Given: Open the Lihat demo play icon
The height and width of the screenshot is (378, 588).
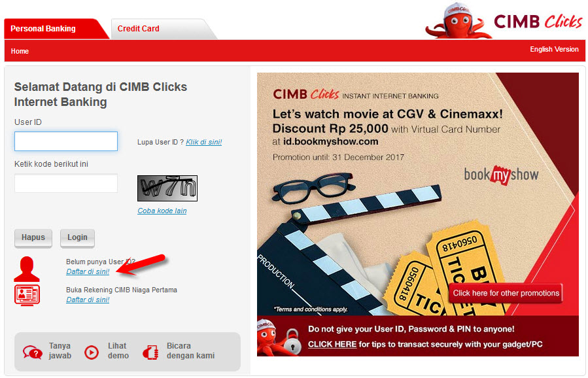Looking at the screenshot, I should (x=92, y=352).
